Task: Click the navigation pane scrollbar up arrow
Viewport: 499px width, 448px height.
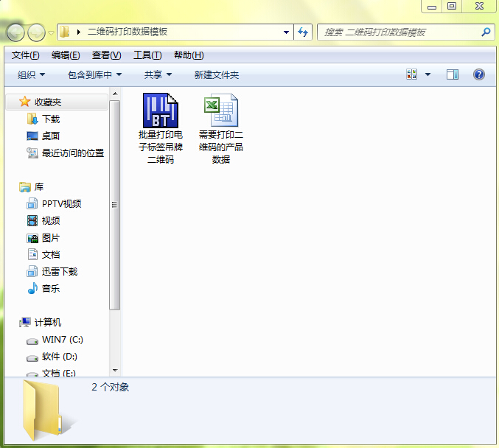Action: [115, 94]
